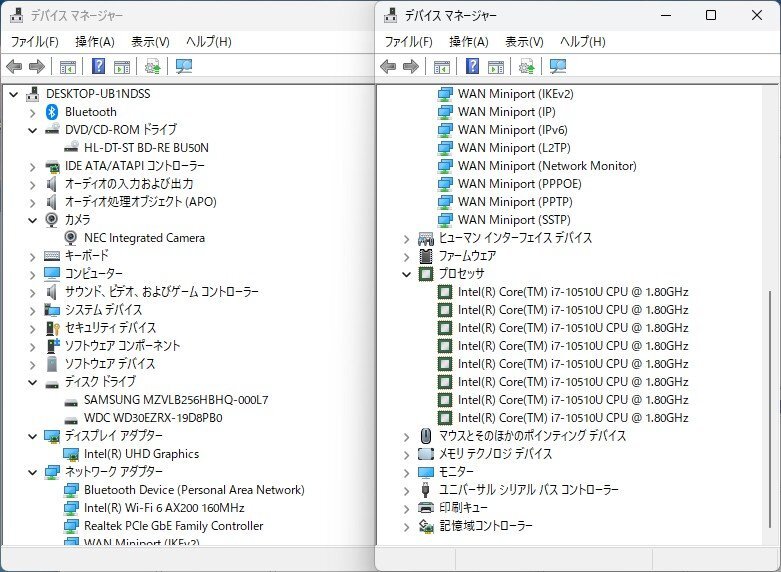Click Scan for hardware changes icon, left window
The image size is (781, 572).
pos(184,66)
